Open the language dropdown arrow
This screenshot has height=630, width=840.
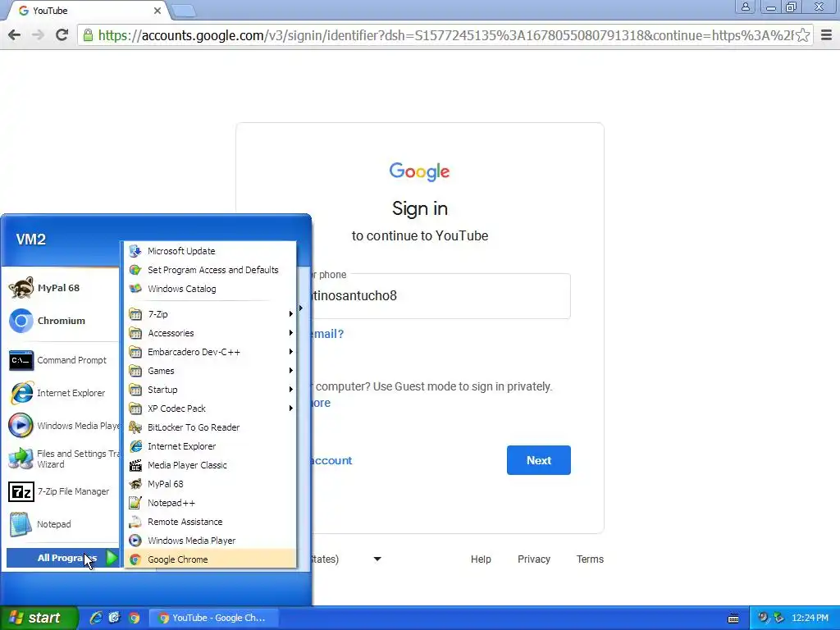coord(377,559)
